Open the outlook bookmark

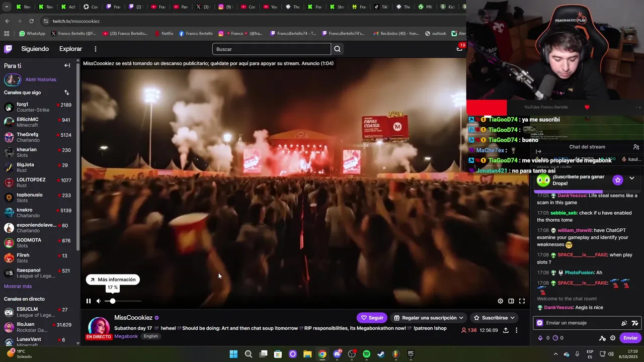[x=435, y=34]
